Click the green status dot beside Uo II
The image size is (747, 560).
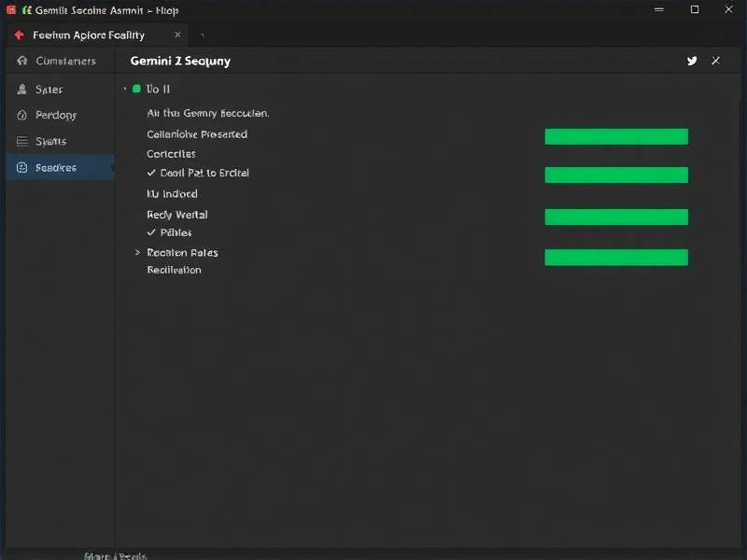tap(136, 89)
